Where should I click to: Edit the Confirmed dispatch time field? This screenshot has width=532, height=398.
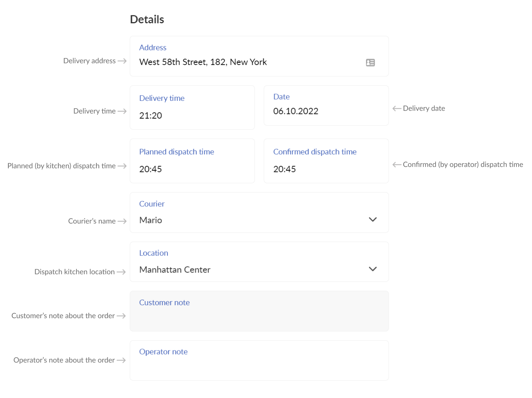[326, 161]
